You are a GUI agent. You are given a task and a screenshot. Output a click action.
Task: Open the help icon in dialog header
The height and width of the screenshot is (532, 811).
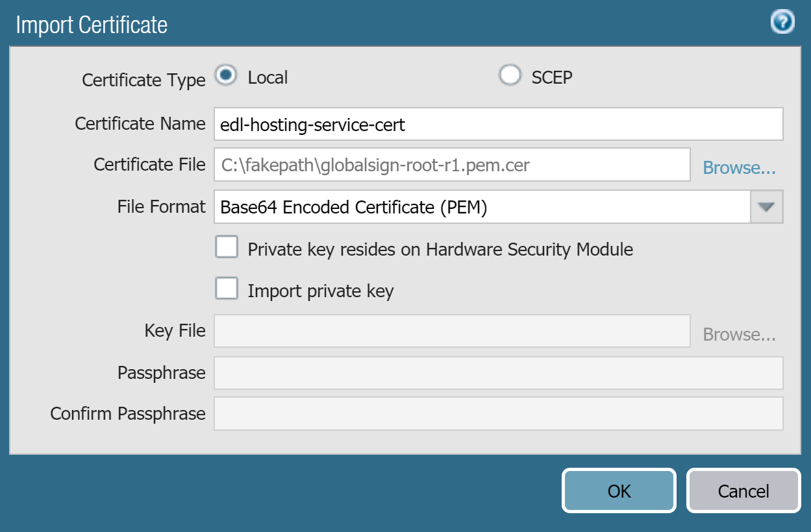click(x=782, y=23)
